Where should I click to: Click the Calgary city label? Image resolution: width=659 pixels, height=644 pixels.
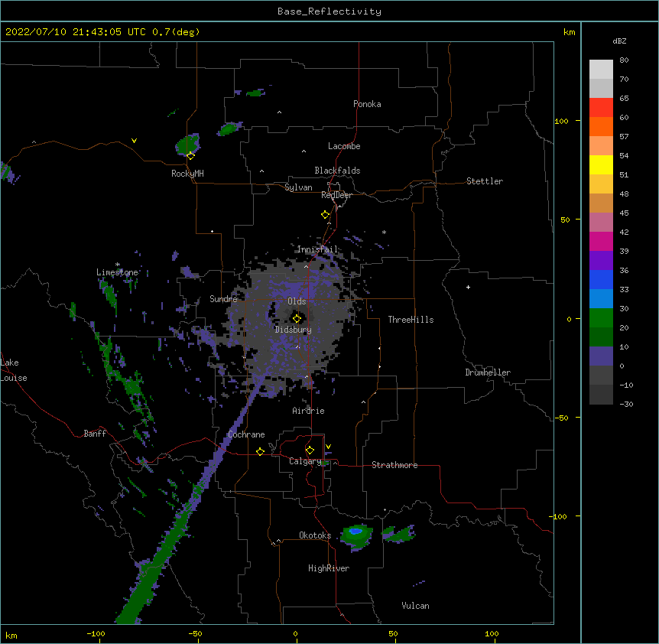click(x=305, y=461)
